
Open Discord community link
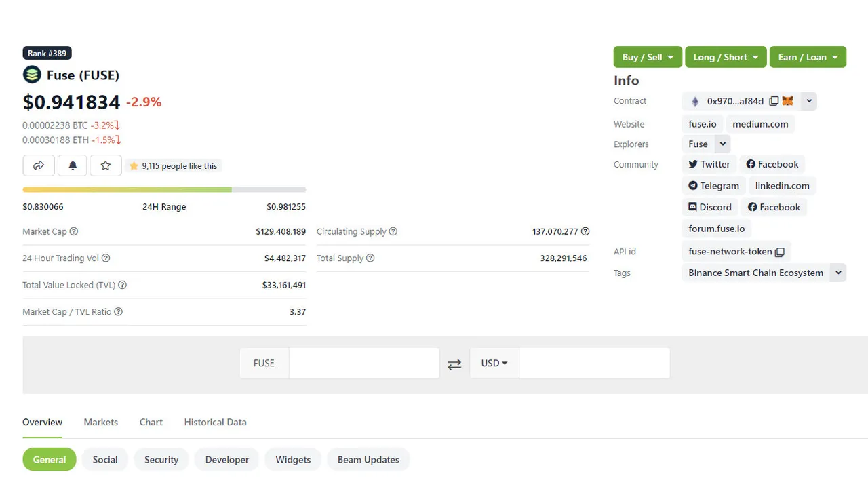[x=710, y=207]
